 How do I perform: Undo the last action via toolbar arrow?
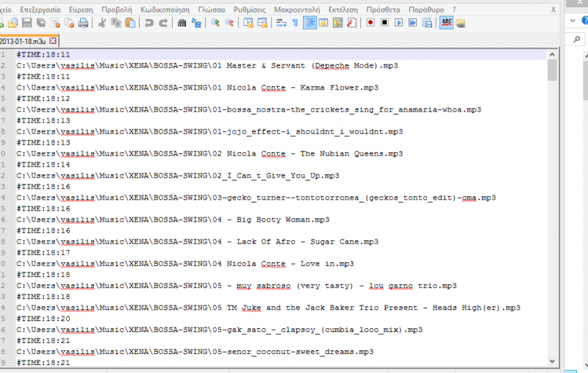coord(149,23)
